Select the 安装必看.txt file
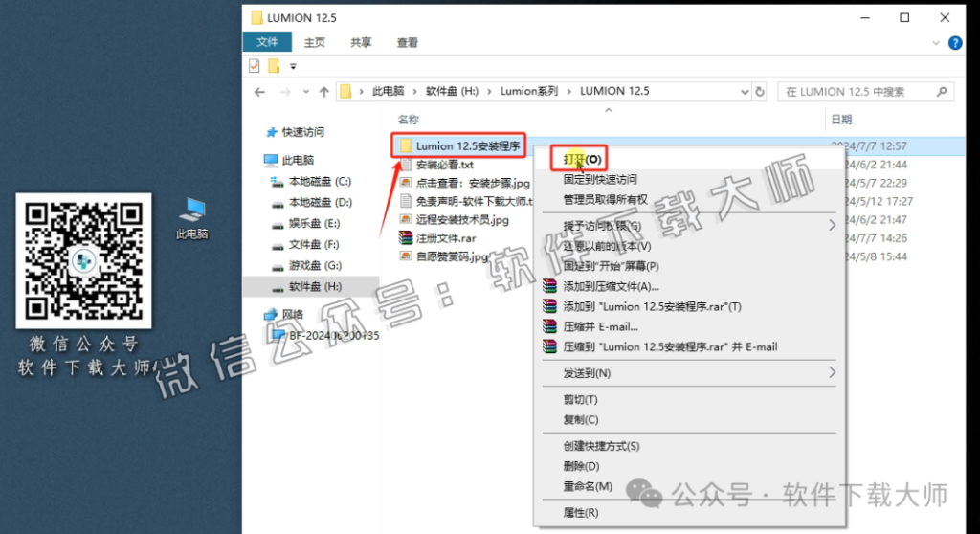 click(x=444, y=165)
